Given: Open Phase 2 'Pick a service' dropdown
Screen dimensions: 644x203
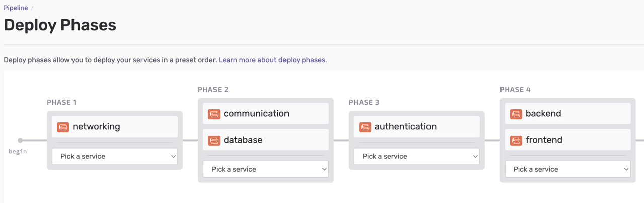Looking at the screenshot, I should (x=266, y=169).
